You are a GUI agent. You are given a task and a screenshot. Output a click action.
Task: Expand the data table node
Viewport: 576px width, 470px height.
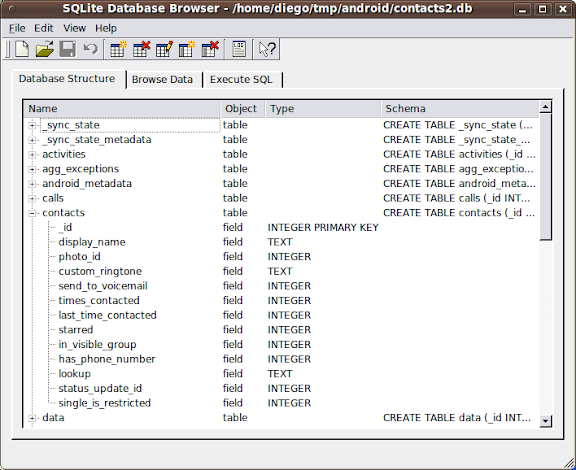pos(32,418)
